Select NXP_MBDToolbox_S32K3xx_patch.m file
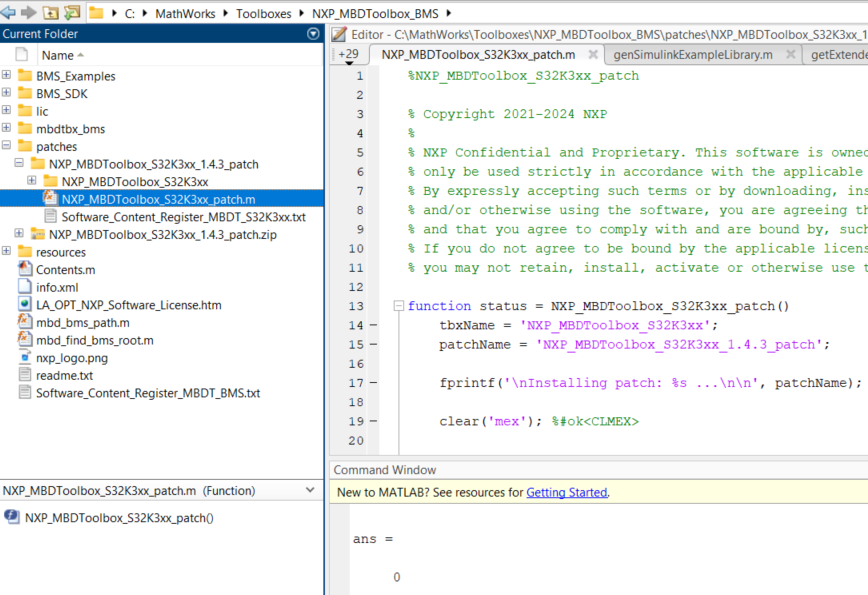Image resolution: width=868 pixels, height=595 pixels. pyautogui.click(x=158, y=200)
